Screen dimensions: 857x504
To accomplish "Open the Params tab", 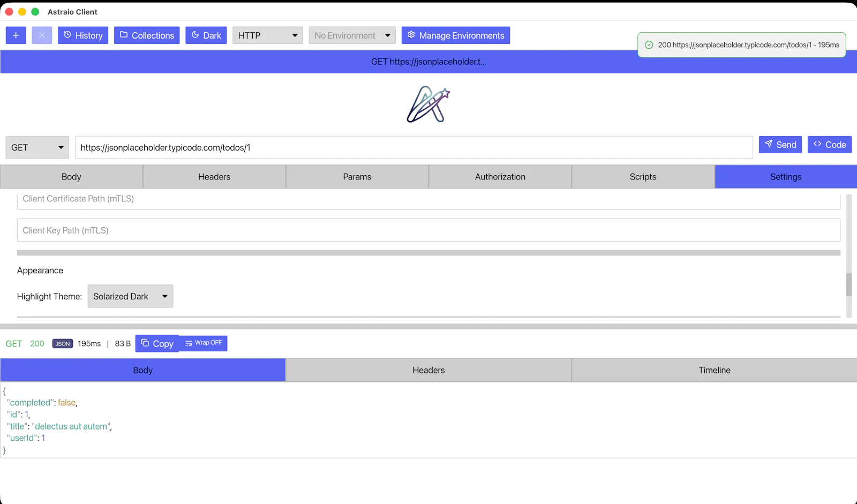I will 357,177.
